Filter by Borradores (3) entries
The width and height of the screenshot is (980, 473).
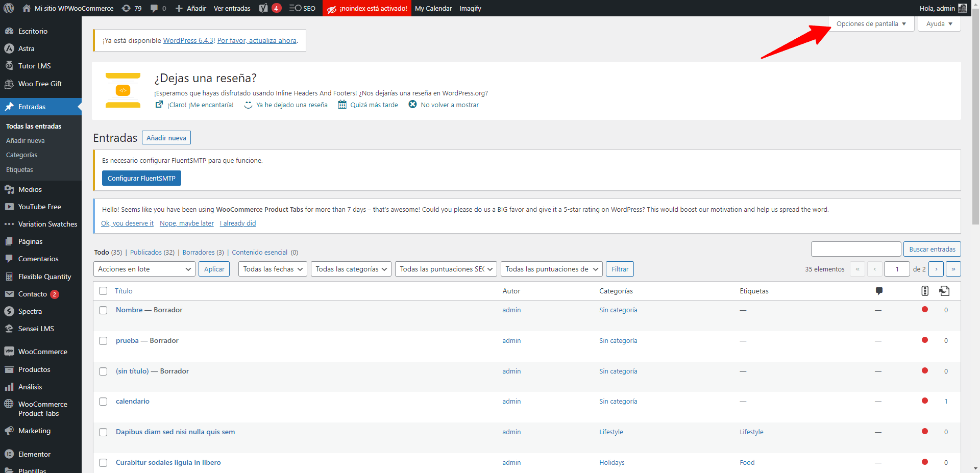(x=203, y=252)
